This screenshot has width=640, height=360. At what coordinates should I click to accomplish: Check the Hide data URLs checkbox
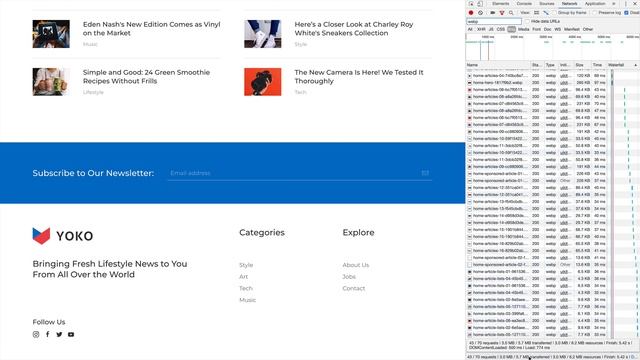coord(527,21)
